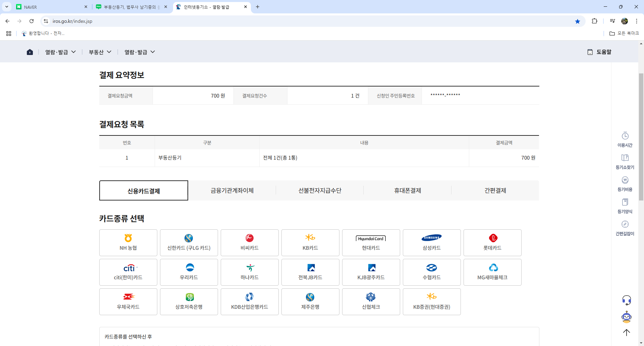Open the Chrome profile avatar
The height and width of the screenshot is (346, 644).
625,21
